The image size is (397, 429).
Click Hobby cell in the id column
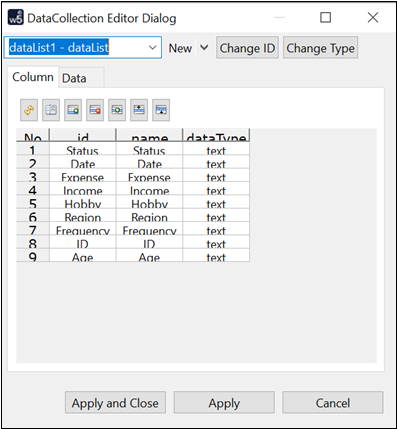point(83,202)
